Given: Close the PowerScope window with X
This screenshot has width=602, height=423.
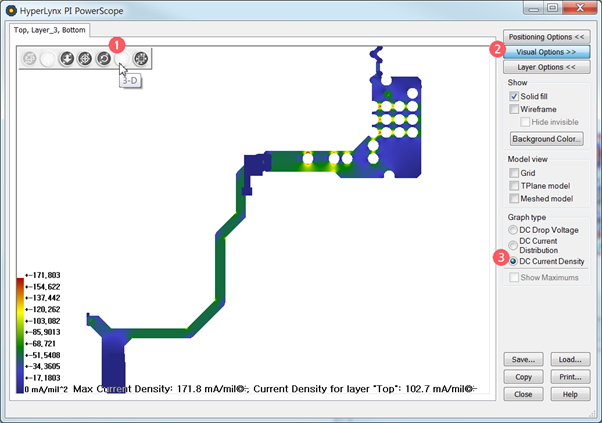Looking at the screenshot, I should point(580,8).
